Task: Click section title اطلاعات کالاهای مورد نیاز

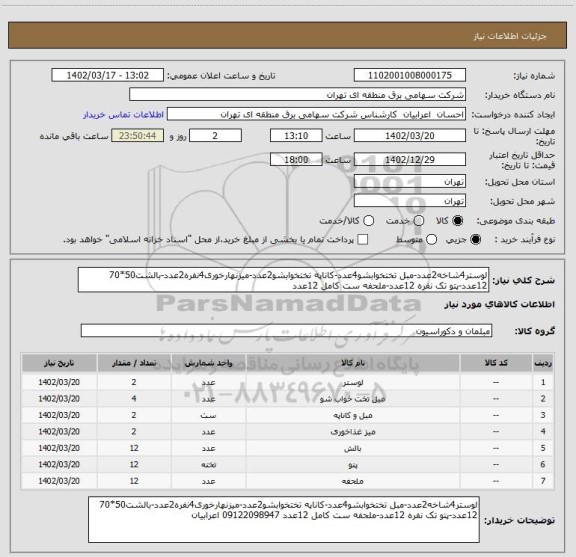Action: click(500, 304)
